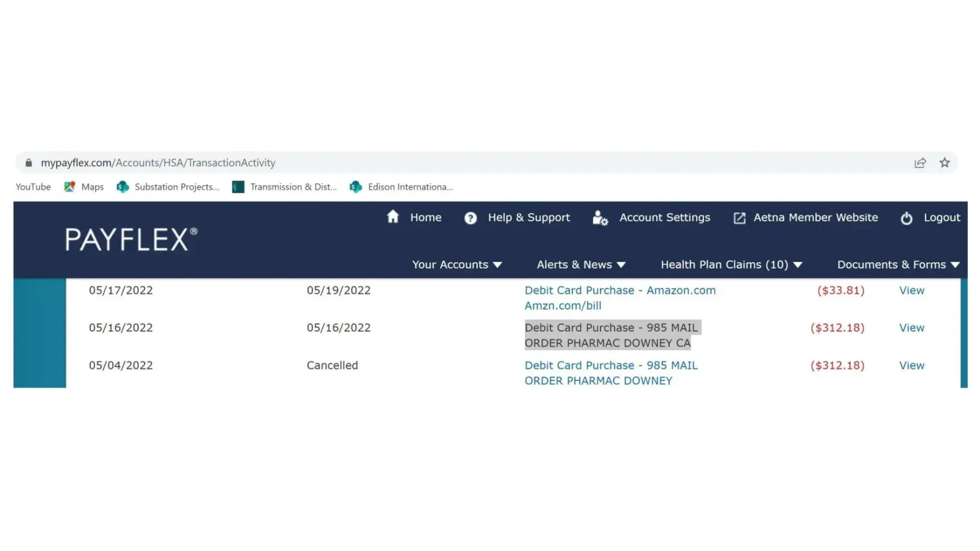
Task: Open the Substation Projects bookmark
Action: point(168,187)
